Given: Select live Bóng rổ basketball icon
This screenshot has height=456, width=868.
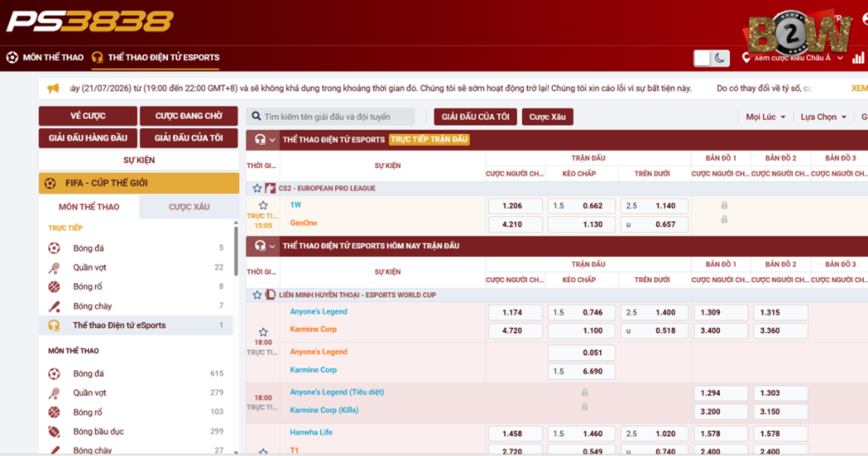Looking at the screenshot, I should pos(53,286).
